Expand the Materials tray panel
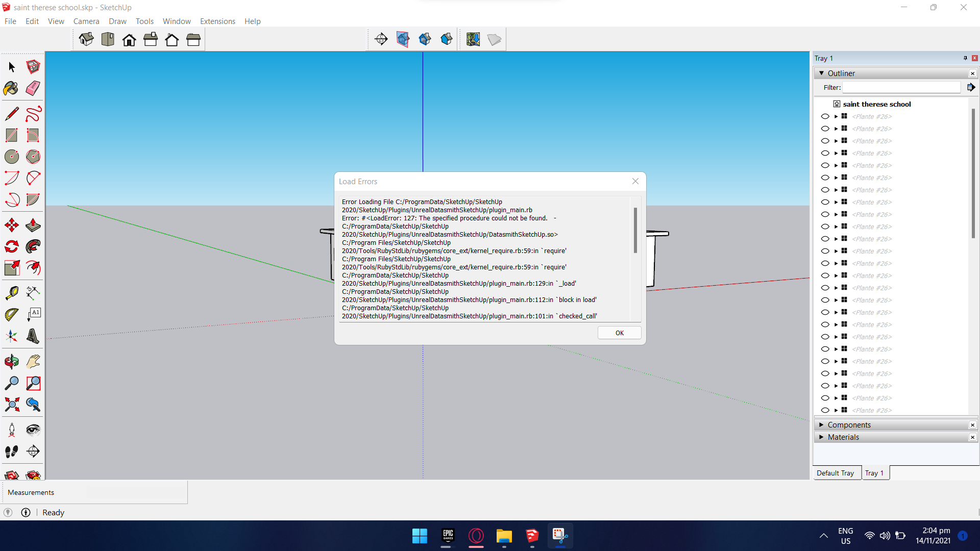The image size is (980, 551). click(x=843, y=437)
